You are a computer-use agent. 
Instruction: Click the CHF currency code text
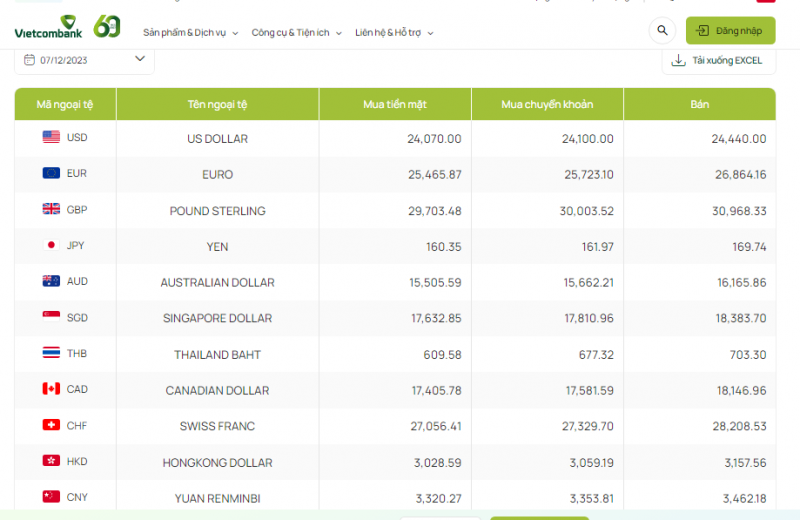coord(77,425)
